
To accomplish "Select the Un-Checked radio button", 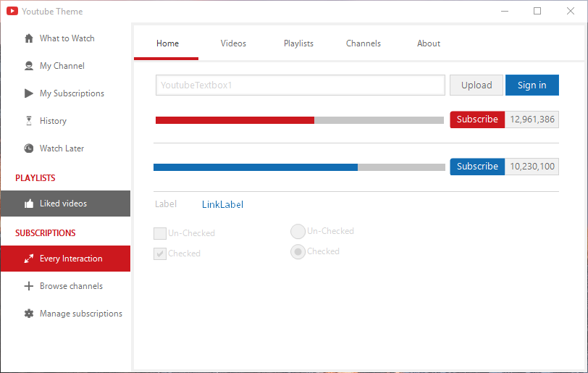I will click(x=297, y=232).
